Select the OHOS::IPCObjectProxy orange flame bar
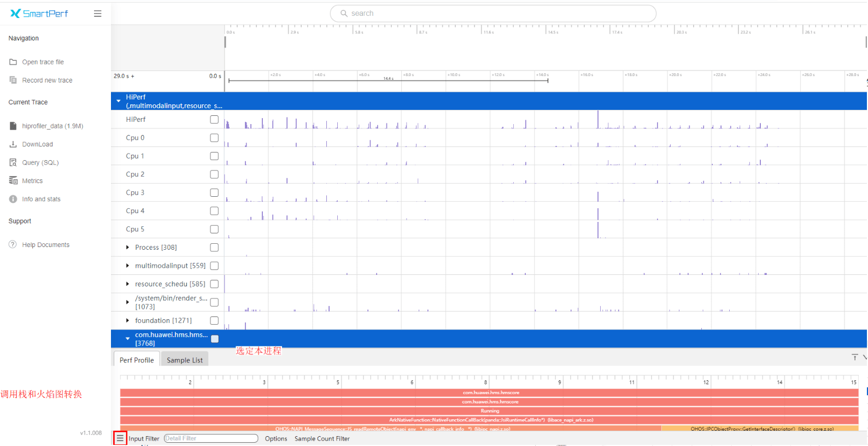 pyautogui.click(x=760, y=429)
